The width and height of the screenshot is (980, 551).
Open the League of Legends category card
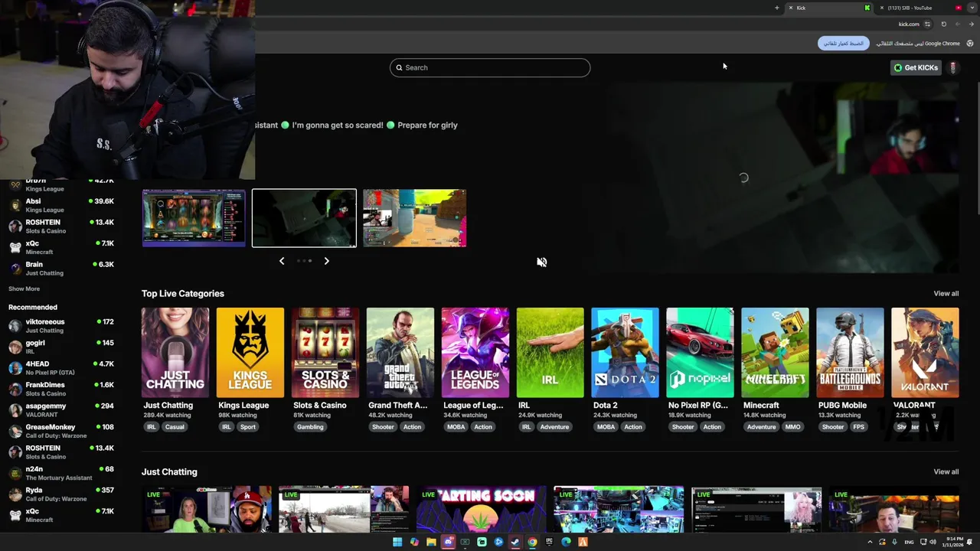click(x=475, y=353)
